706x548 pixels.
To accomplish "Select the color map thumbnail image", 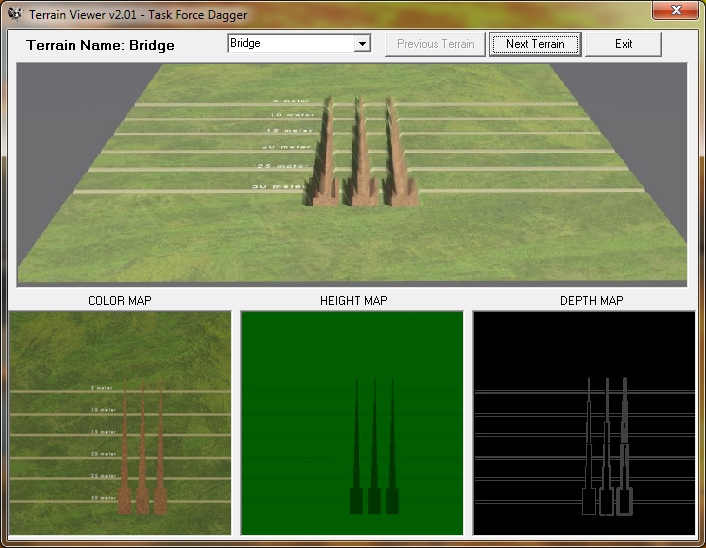I will [x=120, y=422].
